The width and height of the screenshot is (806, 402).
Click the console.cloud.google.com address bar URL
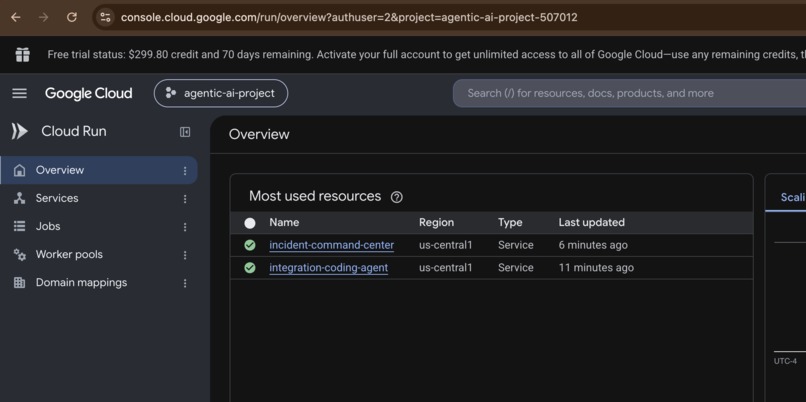pos(349,17)
